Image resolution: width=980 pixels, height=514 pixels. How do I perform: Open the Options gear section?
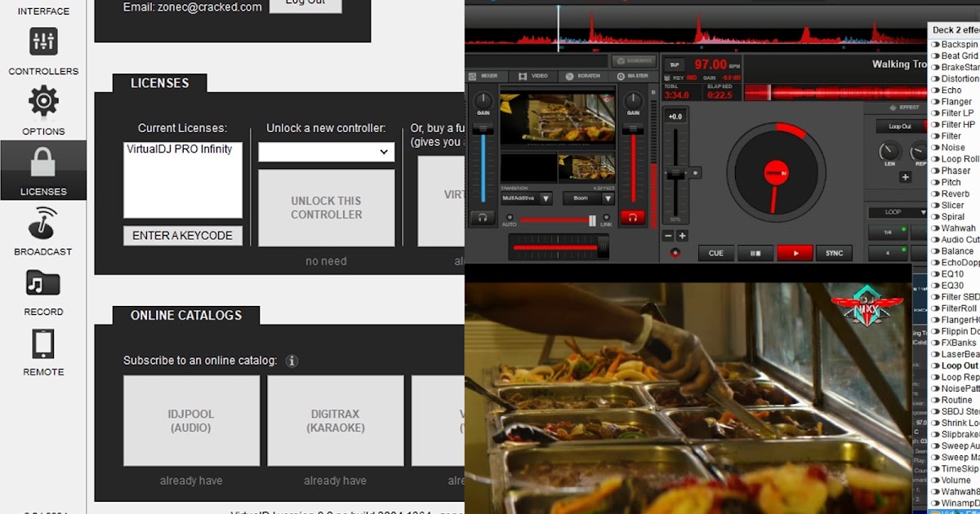click(43, 110)
